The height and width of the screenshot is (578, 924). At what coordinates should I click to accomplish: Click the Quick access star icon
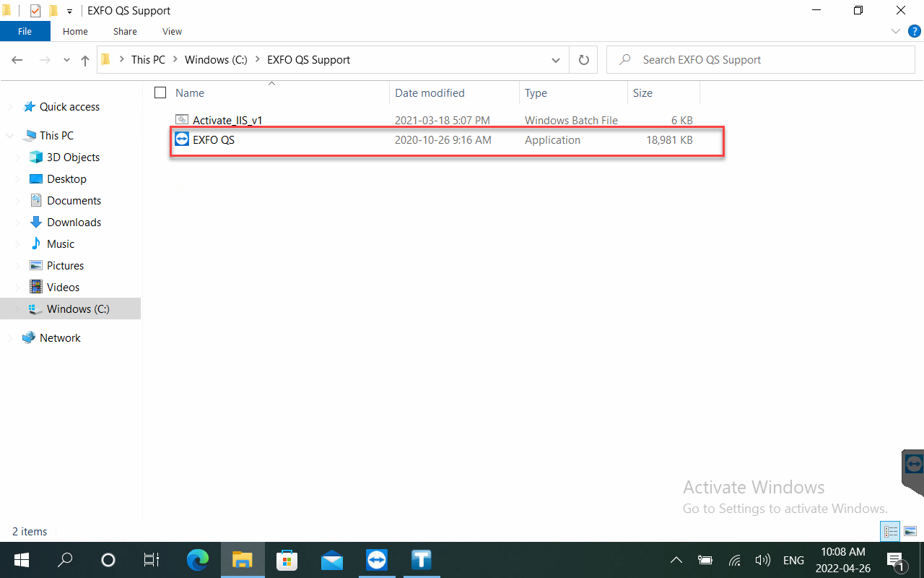[29, 106]
